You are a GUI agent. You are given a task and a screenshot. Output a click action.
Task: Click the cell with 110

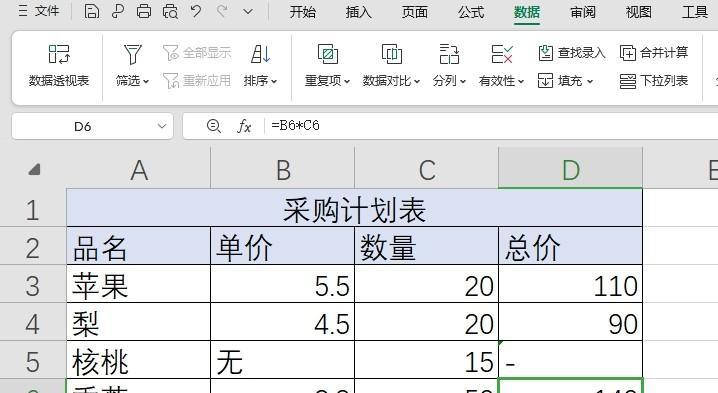pos(571,284)
